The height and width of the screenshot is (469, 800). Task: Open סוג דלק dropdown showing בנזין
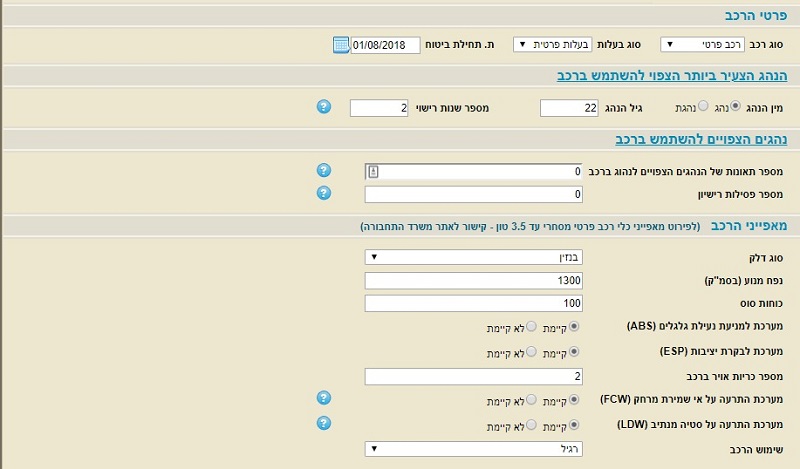(x=473, y=257)
